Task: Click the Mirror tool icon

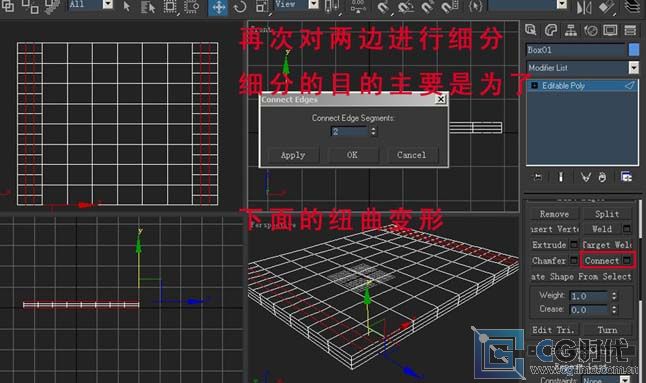Action: coord(584,7)
